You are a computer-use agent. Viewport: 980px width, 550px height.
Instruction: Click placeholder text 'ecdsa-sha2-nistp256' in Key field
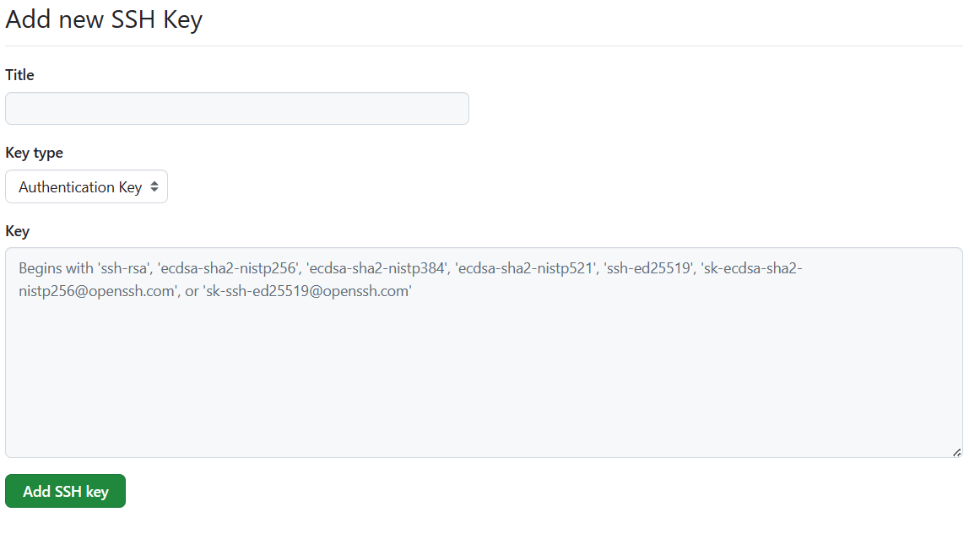[227, 269]
